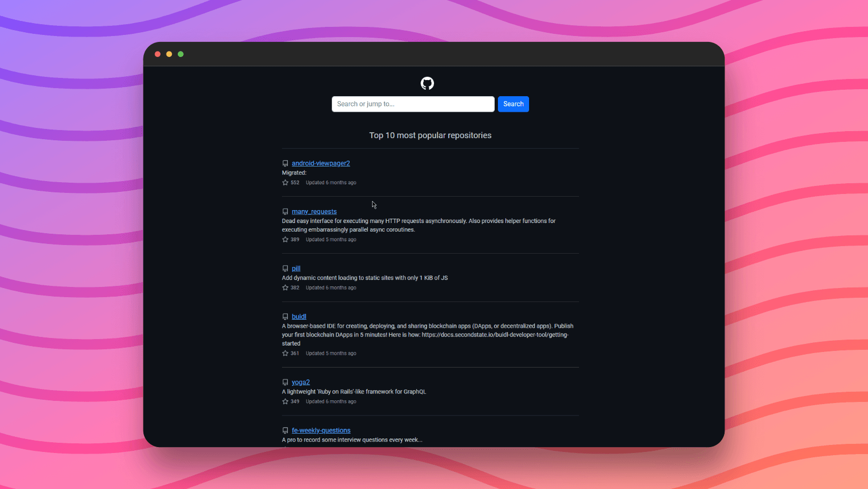Click the 389 star count
Screen dimensions: 868x489
[x=295, y=240]
